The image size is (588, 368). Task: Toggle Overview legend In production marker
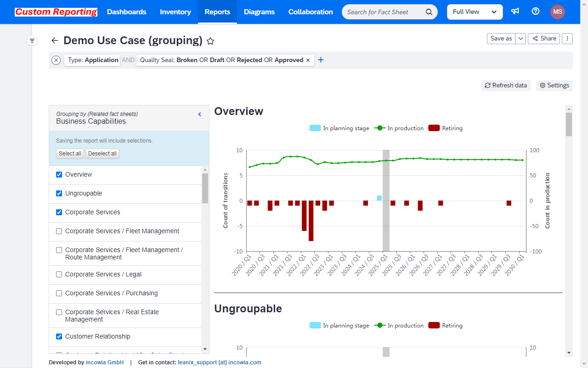coord(379,128)
